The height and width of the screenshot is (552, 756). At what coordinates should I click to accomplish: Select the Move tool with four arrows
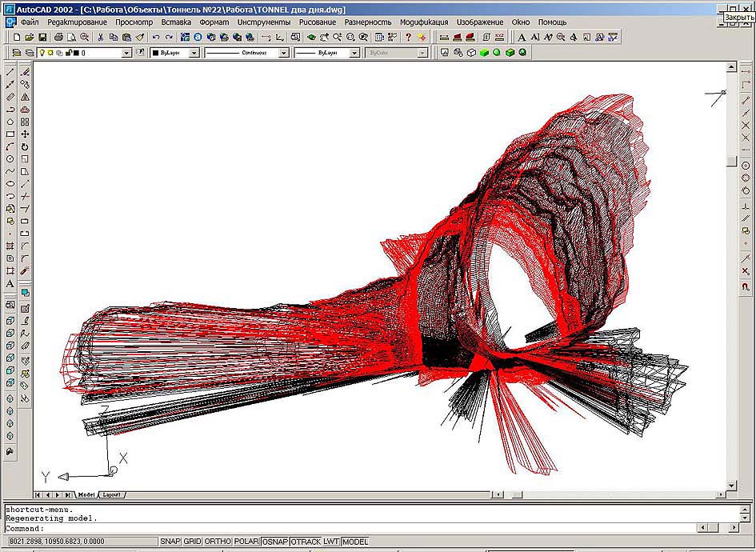(x=25, y=134)
